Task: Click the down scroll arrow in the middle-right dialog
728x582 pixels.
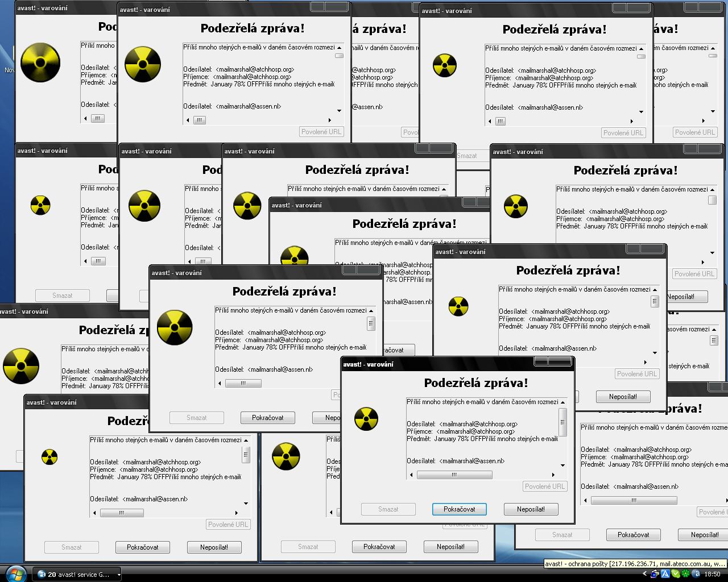Action: tap(655, 352)
